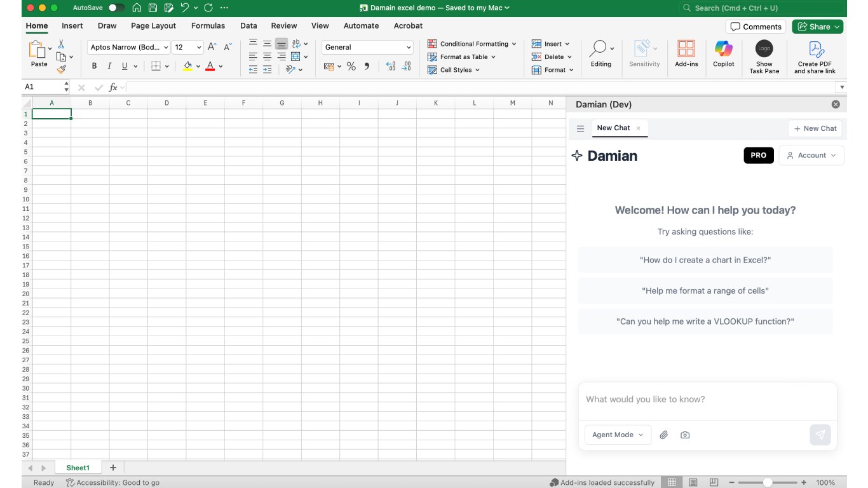Switch to the Automate tab
868x488 pixels.
pyautogui.click(x=361, y=26)
